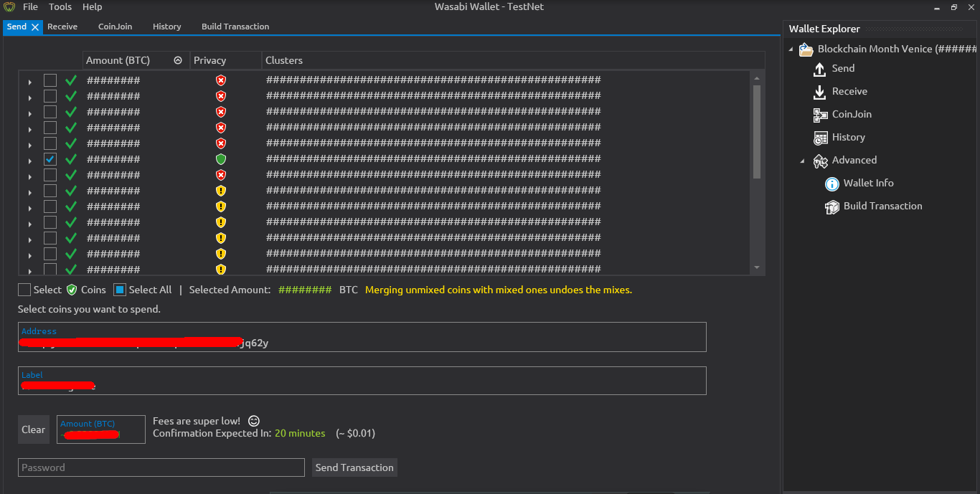
Task: Restore the window using the title bar button
Action: [954, 7]
